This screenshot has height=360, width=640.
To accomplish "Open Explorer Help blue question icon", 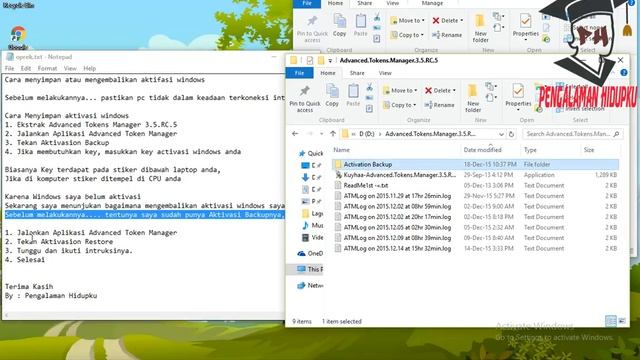I will point(624,73).
